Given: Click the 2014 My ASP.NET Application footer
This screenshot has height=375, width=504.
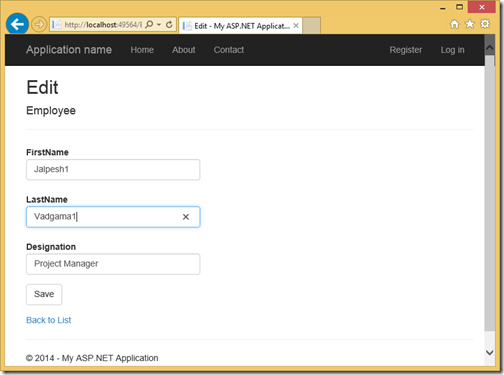Looking at the screenshot, I should click(x=92, y=358).
